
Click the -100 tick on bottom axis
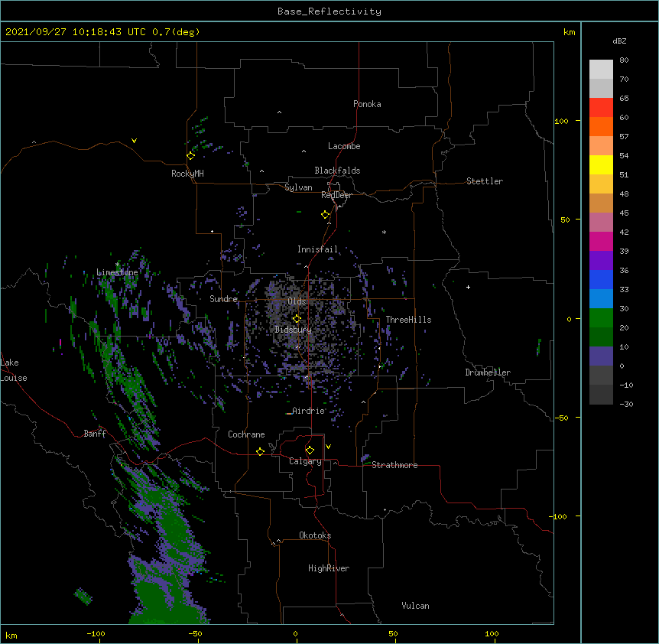[x=96, y=634]
